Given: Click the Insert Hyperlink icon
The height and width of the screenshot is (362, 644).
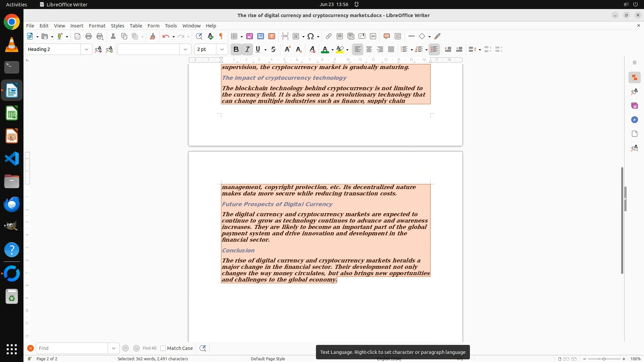Looking at the screenshot, I should (x=329, y=36).
